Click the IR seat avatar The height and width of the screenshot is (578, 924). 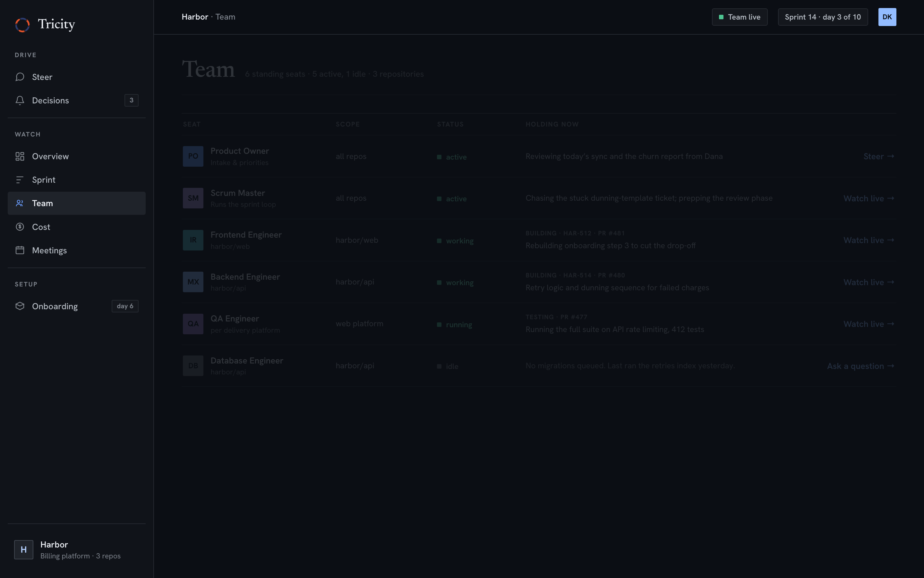point(193,240)
